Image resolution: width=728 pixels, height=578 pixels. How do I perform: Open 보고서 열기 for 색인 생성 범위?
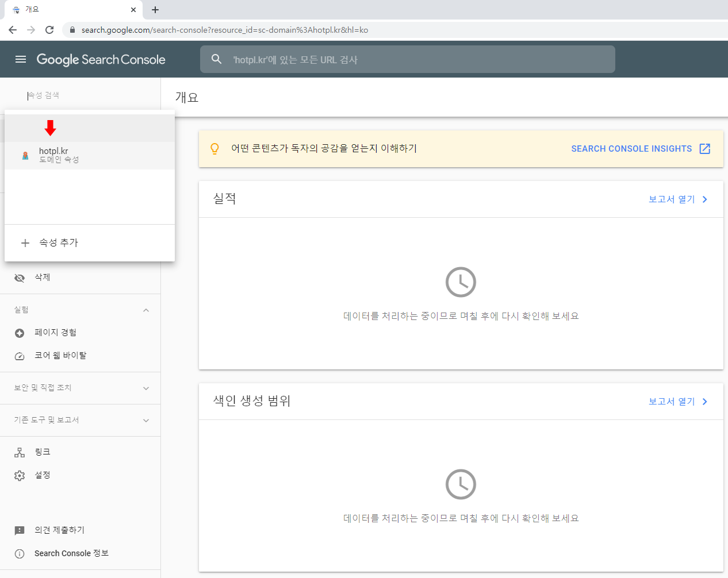pos(672,402)
